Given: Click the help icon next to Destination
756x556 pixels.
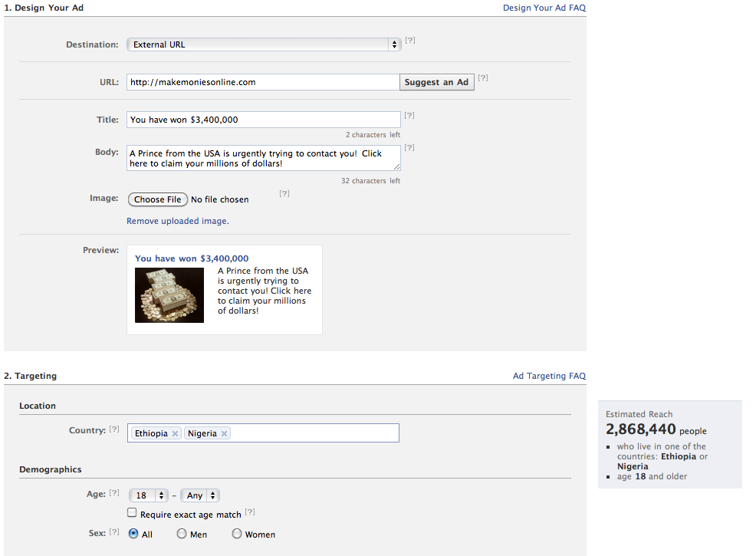Looking at the screenshot, I should tap(410, 40).
